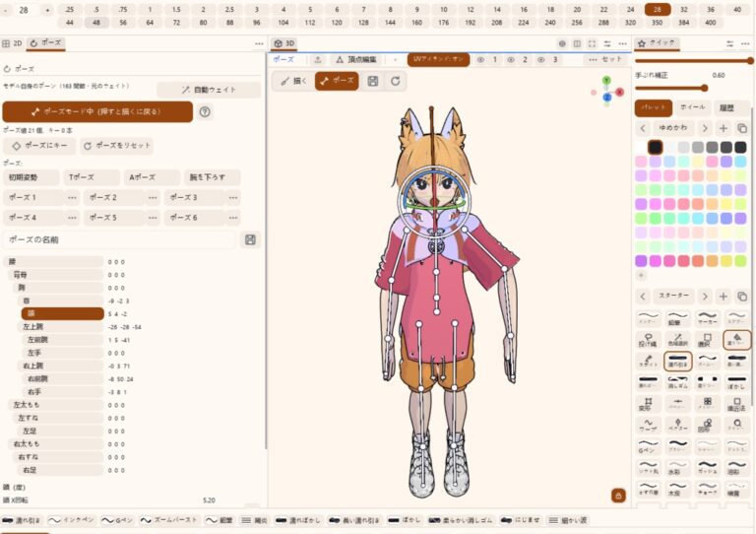Select the 消しゴム eraser brush
This screenshot has width=756, height=534.
[x=677, y=382]
